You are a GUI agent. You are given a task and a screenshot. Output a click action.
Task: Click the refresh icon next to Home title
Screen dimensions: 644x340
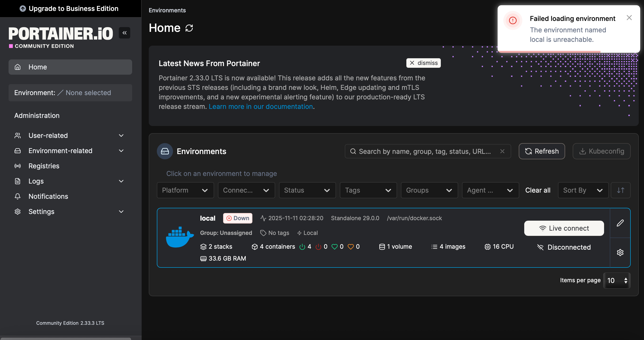coord(189,28)
